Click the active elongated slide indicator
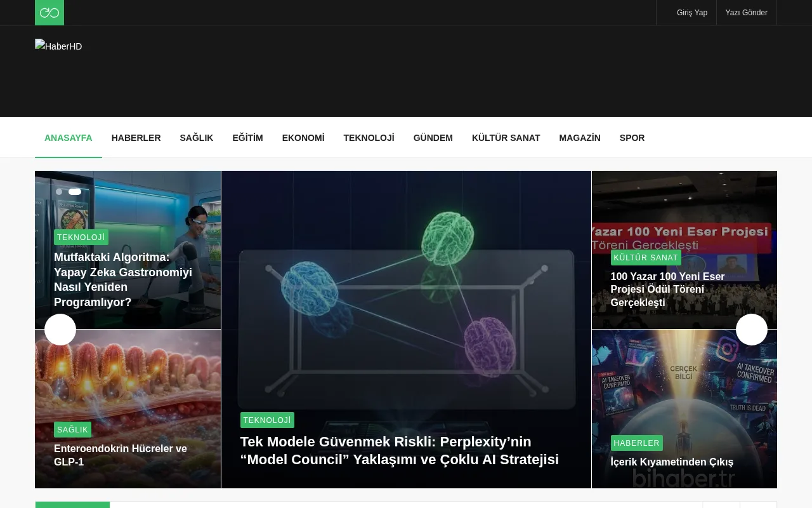 [x=74, y=192]
